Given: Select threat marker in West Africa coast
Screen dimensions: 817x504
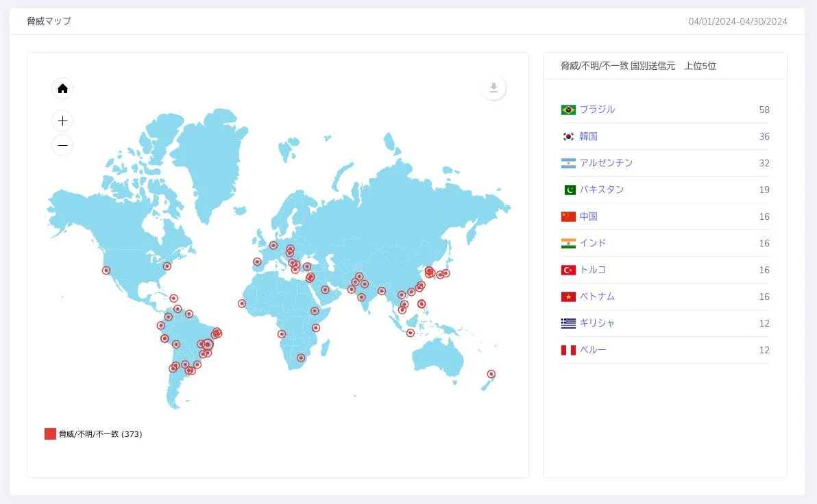Looking at the screenshot, I should click(x=242, y=303).
